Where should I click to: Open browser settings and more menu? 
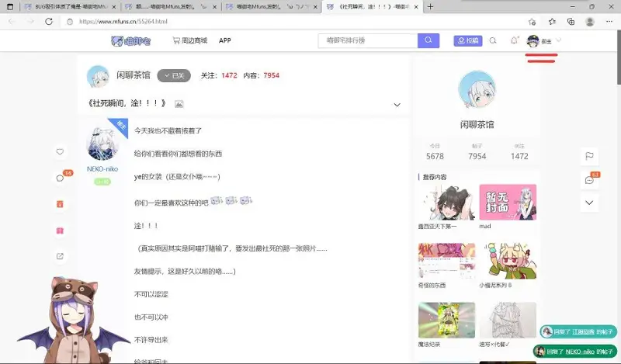[609, 22]
